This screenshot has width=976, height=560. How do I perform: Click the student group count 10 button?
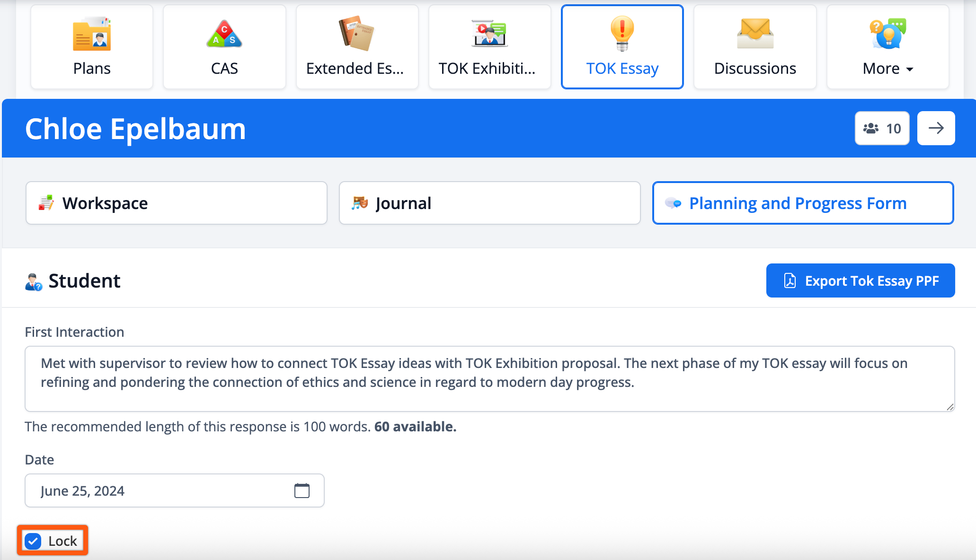[x=882, y=128]
